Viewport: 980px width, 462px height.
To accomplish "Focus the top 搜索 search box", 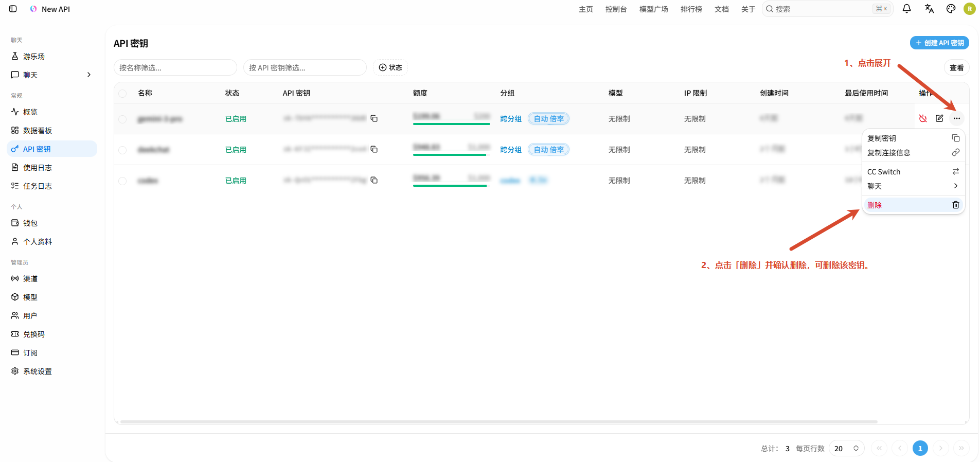I will 827,9.
